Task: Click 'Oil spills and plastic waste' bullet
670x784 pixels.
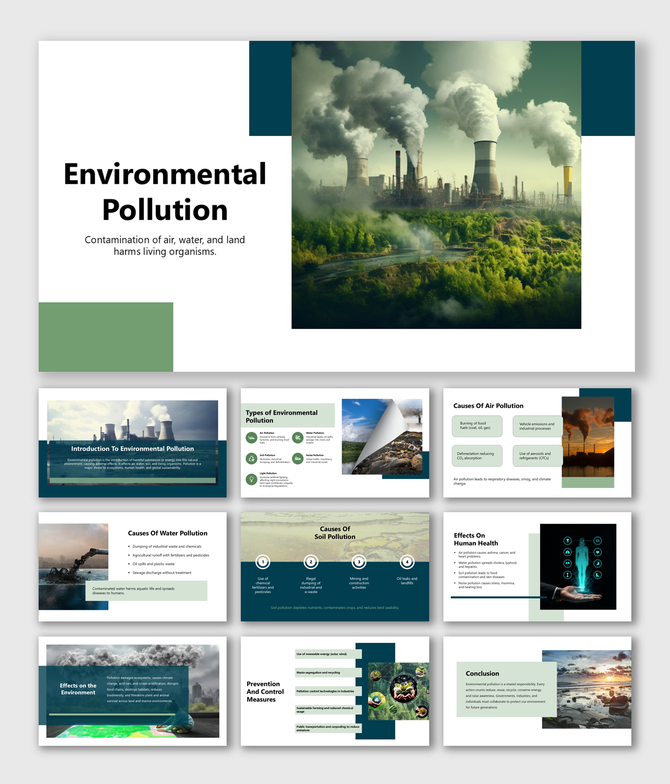Action: point(153,564)
